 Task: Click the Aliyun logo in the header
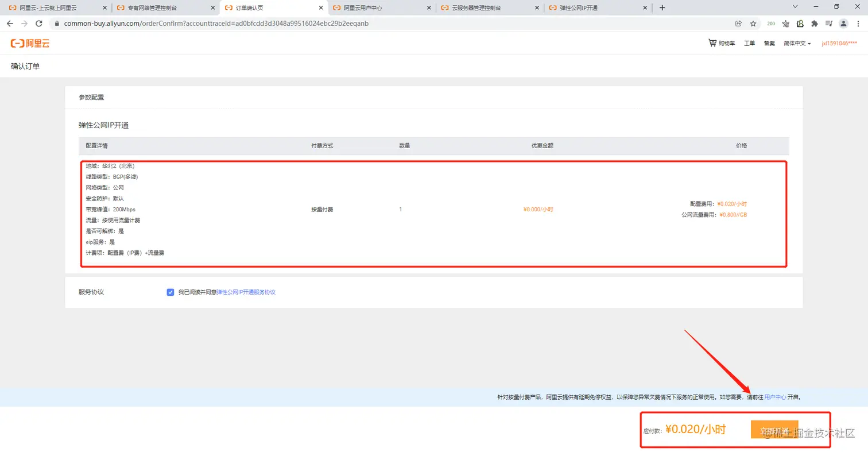pyautogui.click(x=30, y=44)
